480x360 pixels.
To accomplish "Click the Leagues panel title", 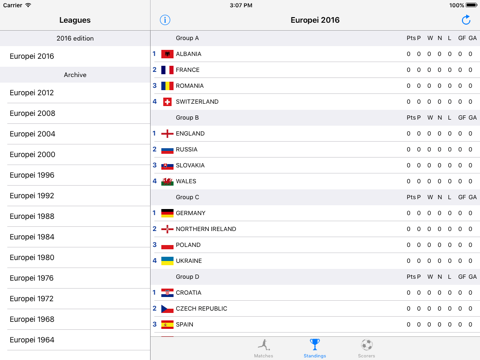I will click(x=75, y=20).
